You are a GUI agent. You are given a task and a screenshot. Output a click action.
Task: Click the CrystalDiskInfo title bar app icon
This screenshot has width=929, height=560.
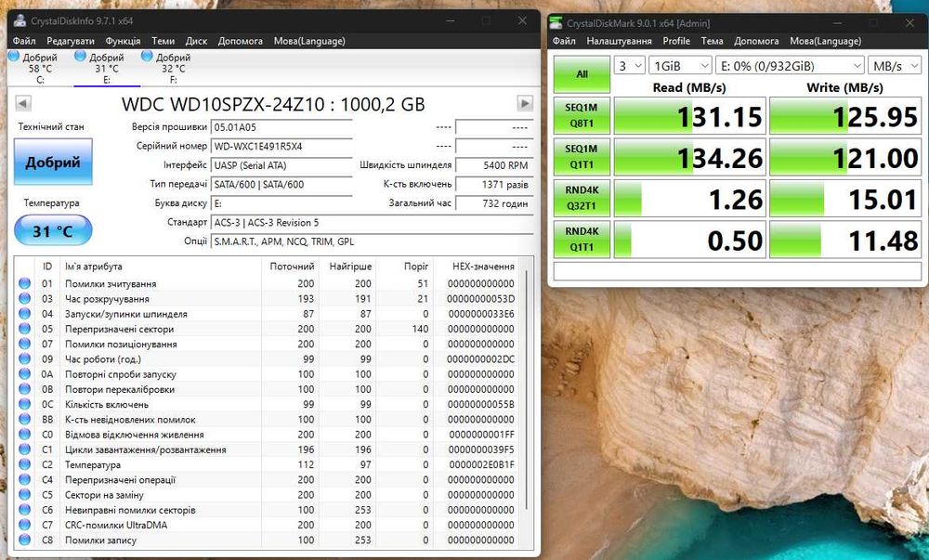pyautogui.click(x=20, y=20)
